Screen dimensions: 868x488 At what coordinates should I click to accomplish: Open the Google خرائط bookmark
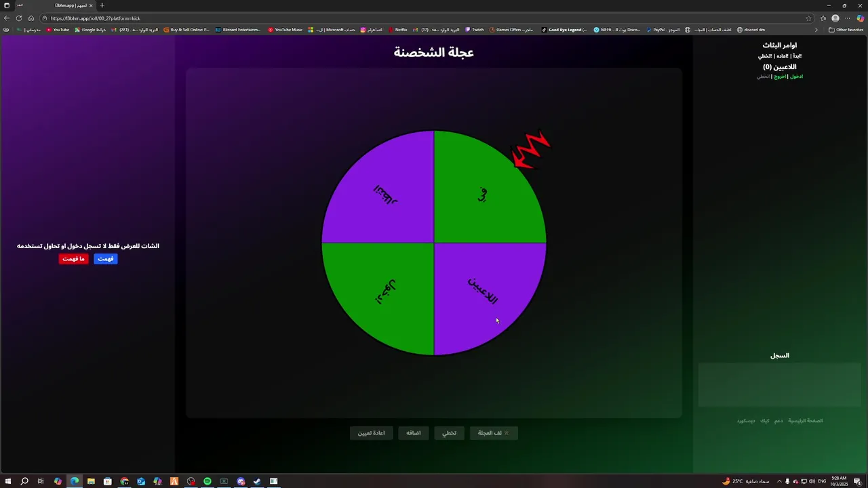click(x=90, y=30)
